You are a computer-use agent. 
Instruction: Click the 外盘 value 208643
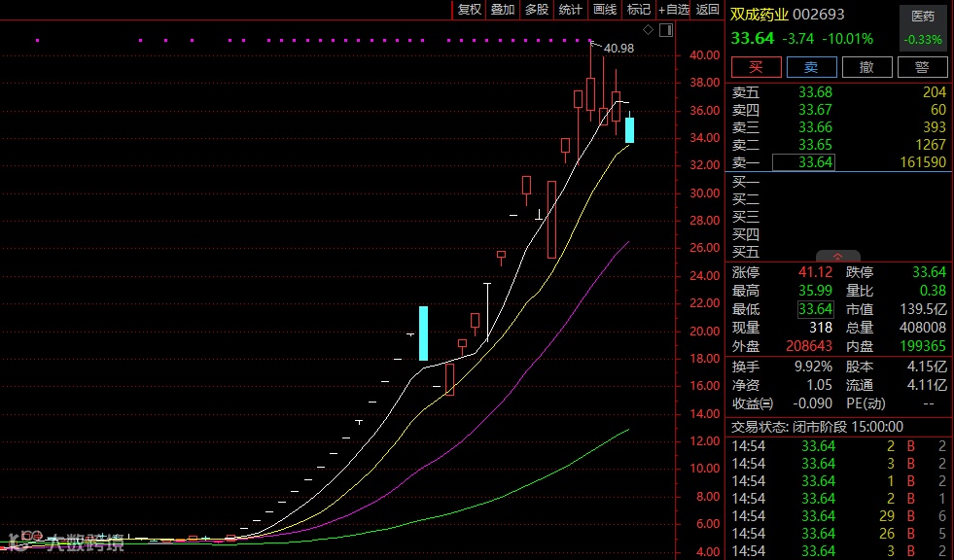[x=808, y=346]
